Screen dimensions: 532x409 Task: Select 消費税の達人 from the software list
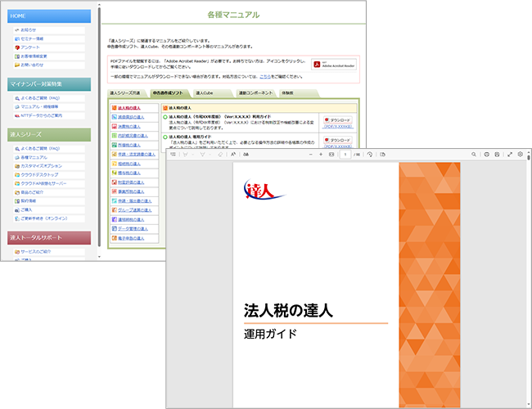click(130, 117)
